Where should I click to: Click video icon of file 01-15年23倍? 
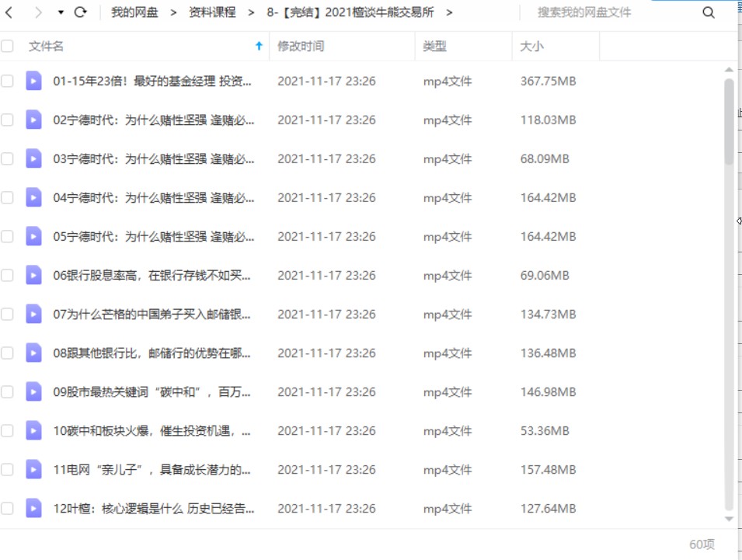point(33,81)
